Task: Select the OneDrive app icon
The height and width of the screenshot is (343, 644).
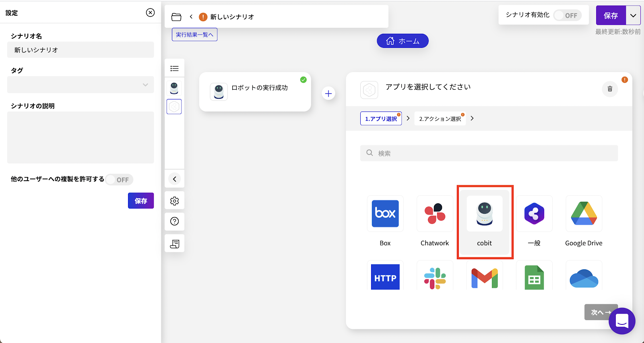Action: tap(584, 277)
